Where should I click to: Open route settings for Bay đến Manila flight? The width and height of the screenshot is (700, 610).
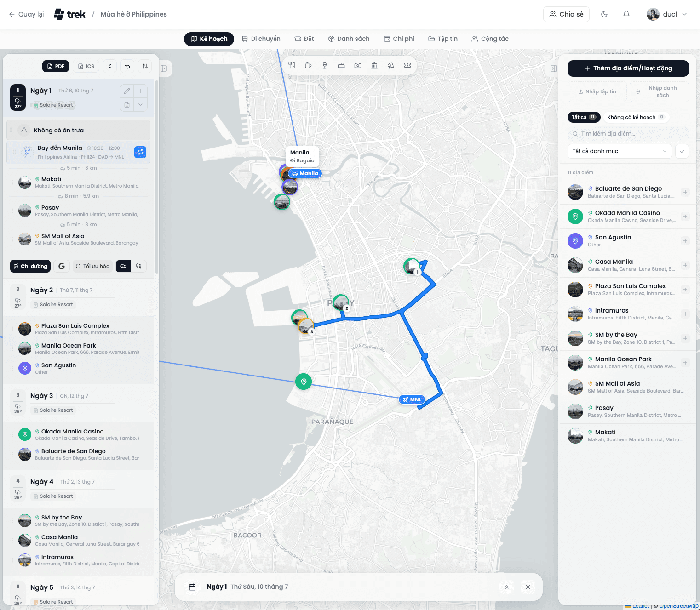(x=140, y=152)
